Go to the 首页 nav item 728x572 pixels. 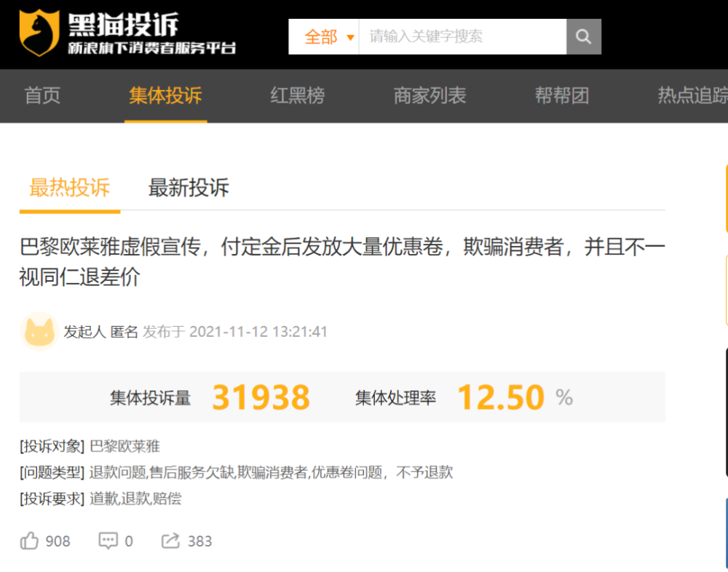click(42, 95)
